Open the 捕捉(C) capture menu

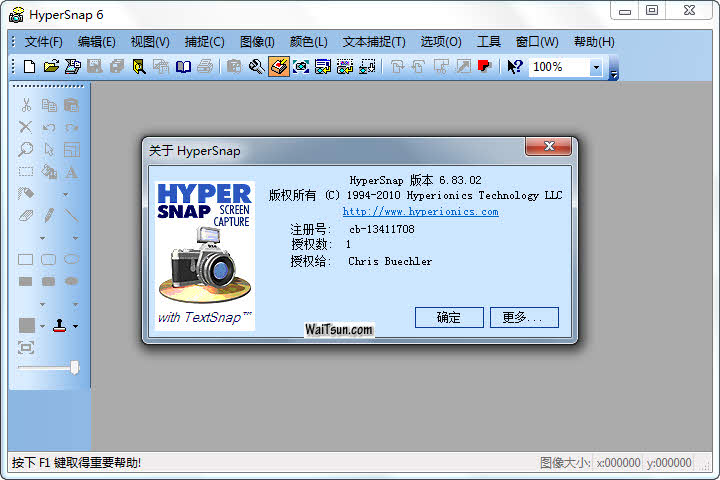[204, 42]
